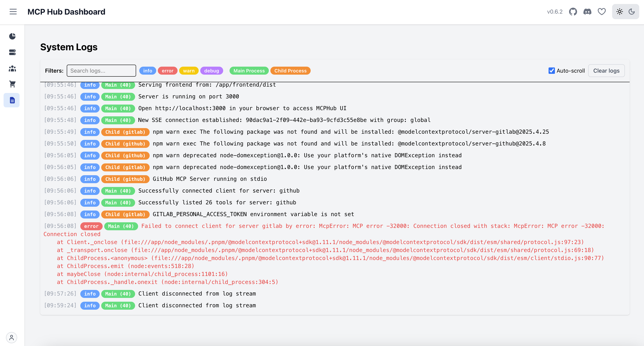Open the market shopping cart page
This screenshot has height=346, width=644.
12,84
